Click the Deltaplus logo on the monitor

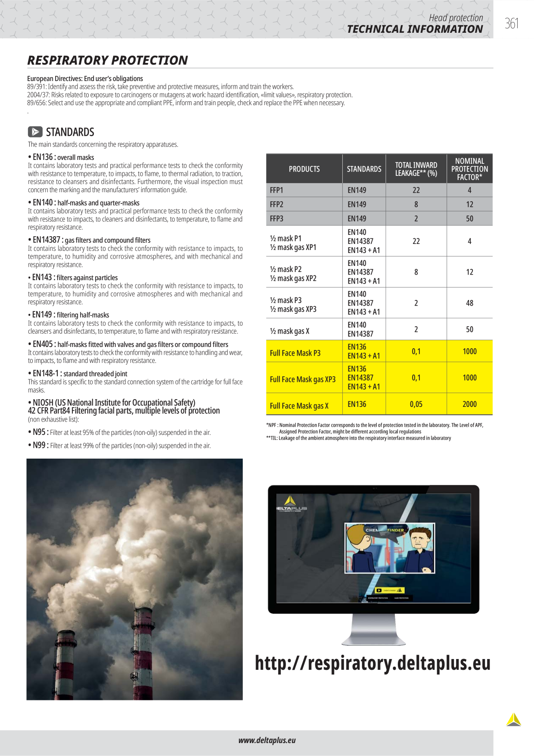291,503
